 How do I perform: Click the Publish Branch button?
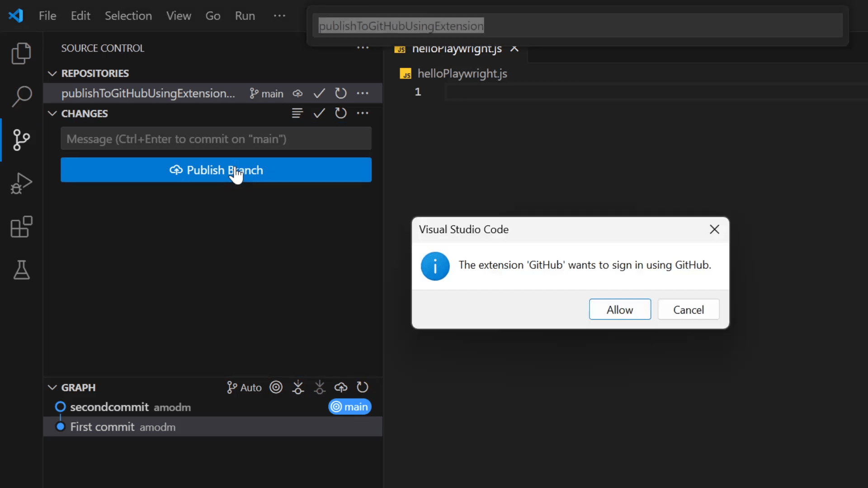point(216,170)
